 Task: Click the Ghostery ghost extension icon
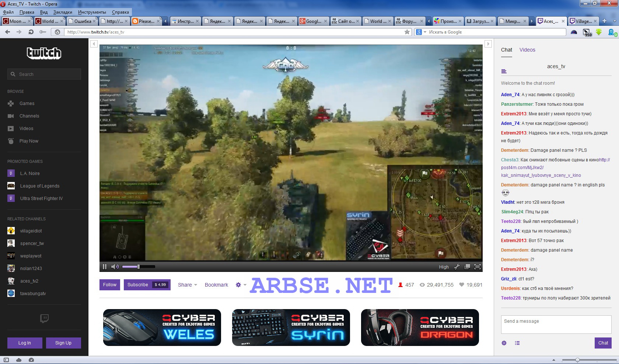coord(612,32)
